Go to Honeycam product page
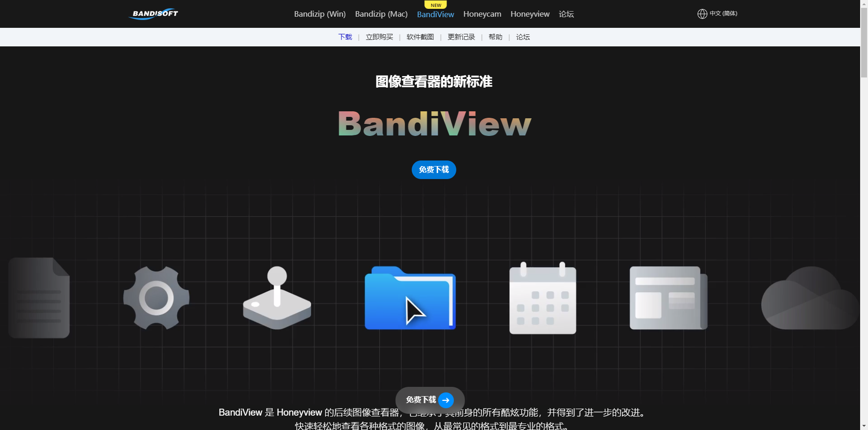Image resolution: width=868 pixels, height=430 pixels. click(x=482, y=14)
